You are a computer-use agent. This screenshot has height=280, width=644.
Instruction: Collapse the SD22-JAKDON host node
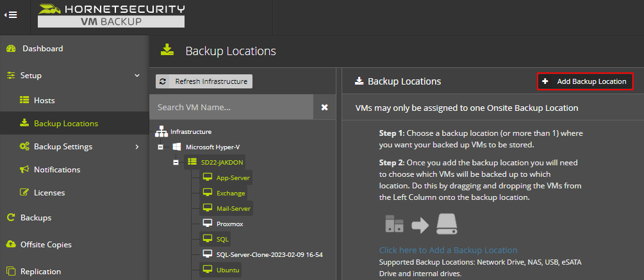(176, 162)
